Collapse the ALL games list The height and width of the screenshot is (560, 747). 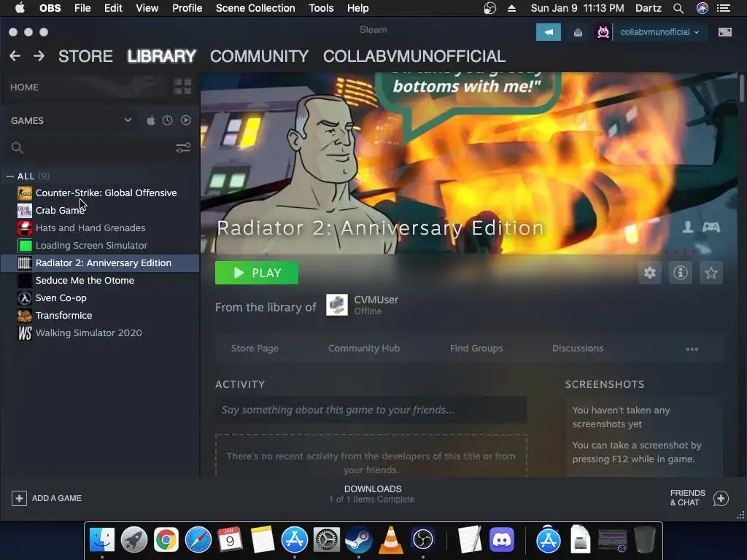[x=10, y=176]
